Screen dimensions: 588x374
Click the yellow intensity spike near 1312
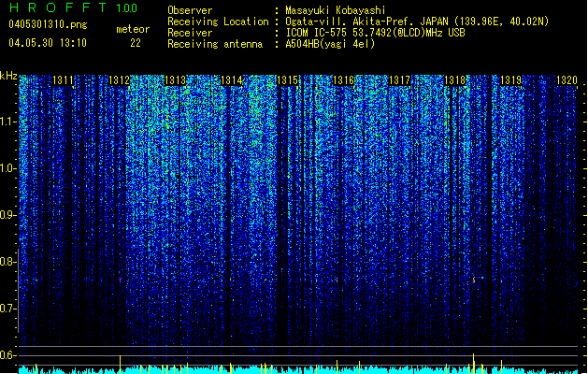120,364
